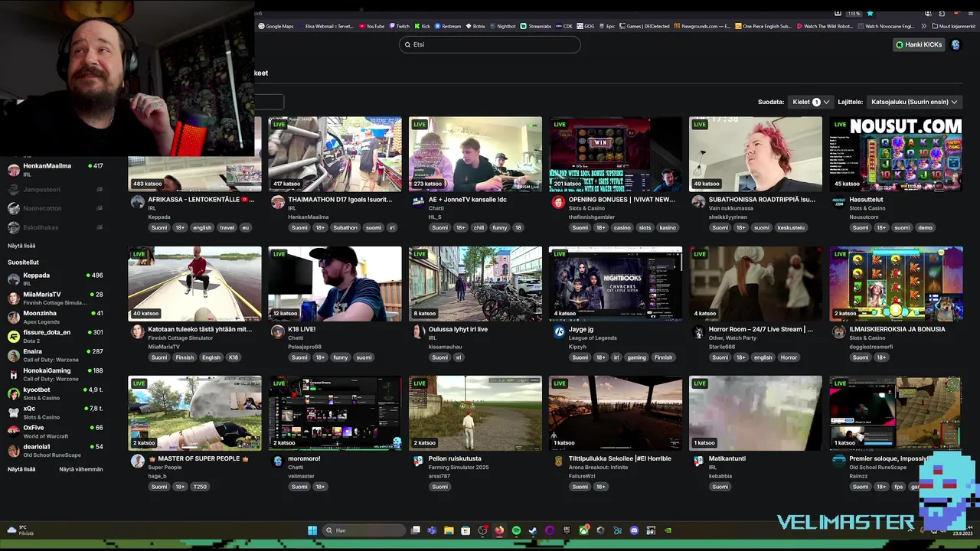Expand the overflow bookmarks chevron

pyautogui.click(x=924, y=26)
